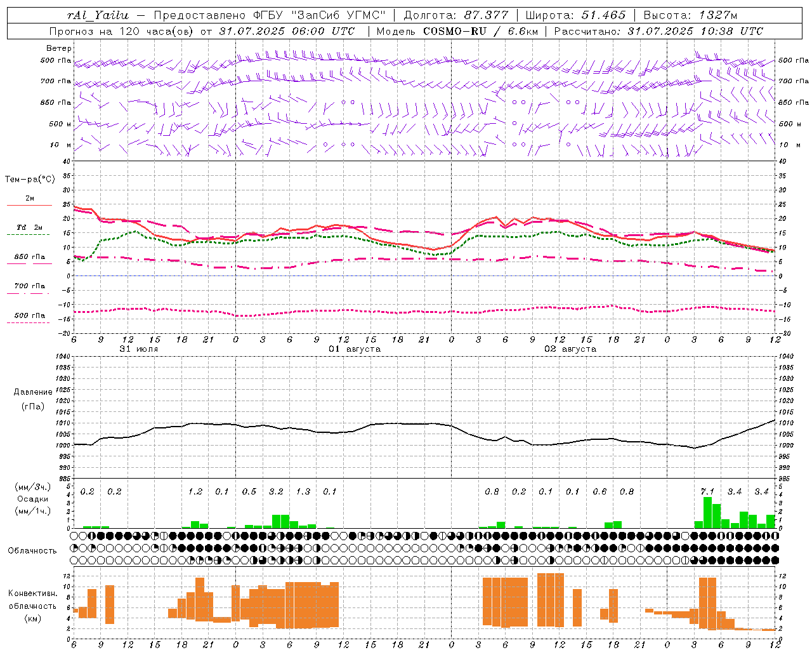Image resolution: width=812 pixels, height=650 pixels.
Task: Click the "Широта: 51.465" latitude field
Action: point(576,15)
